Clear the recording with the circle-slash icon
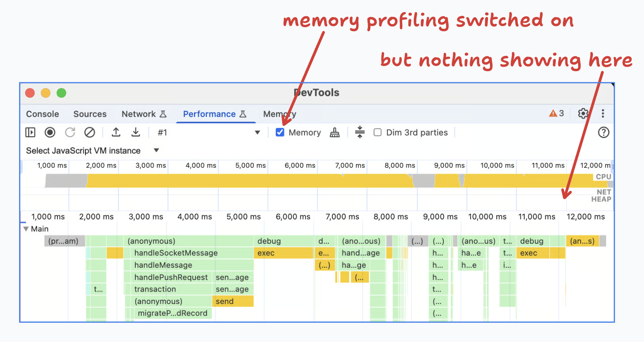The image size is (644, 342). 90,132
